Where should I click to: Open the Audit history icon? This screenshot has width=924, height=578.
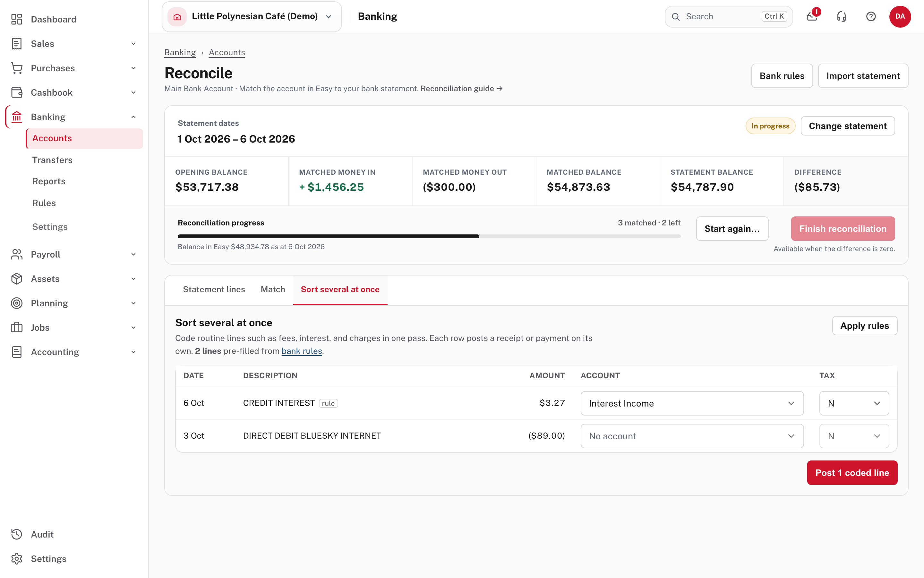pyautogui.click(x=16, y=534)
